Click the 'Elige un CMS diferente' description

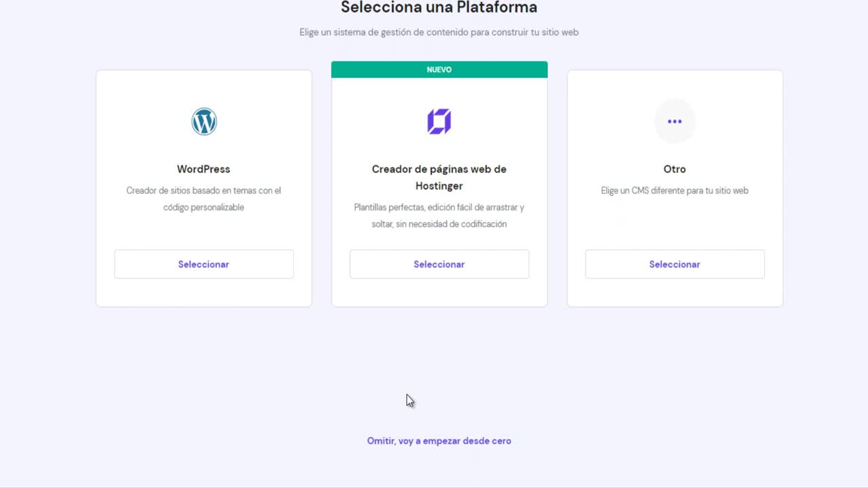[675, 190]
